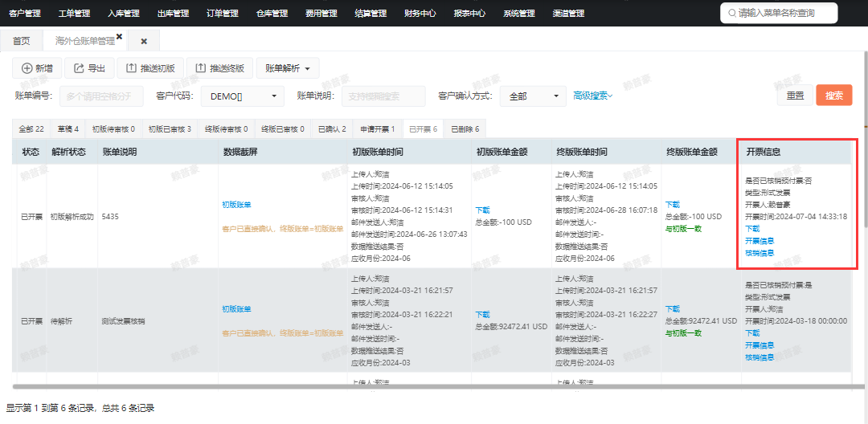Click 下载 in 郑洁 invoice info

[752, 332]
